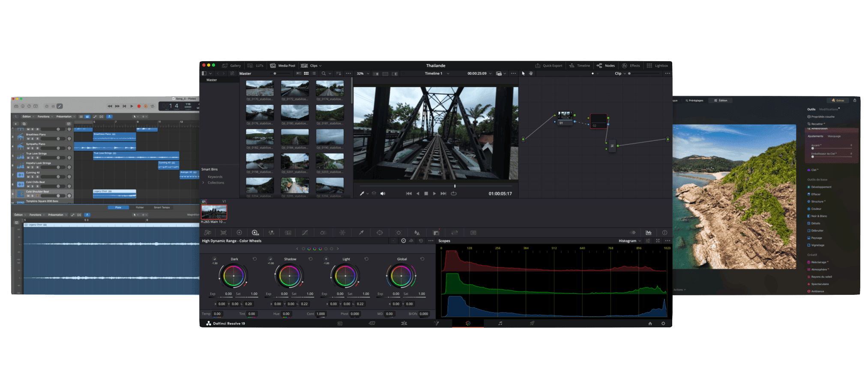868x392 pixels.
Task: Open the Information palette icon
Action: (664, 233)
